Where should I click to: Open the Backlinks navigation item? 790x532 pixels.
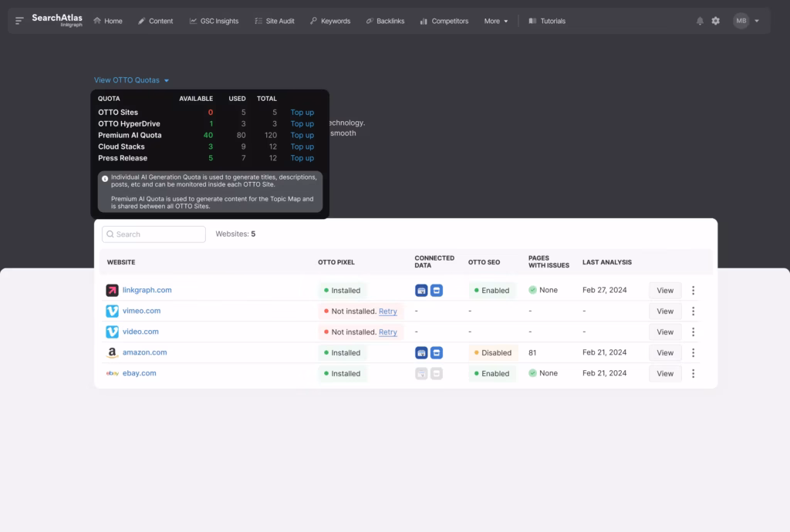[385, 21]
